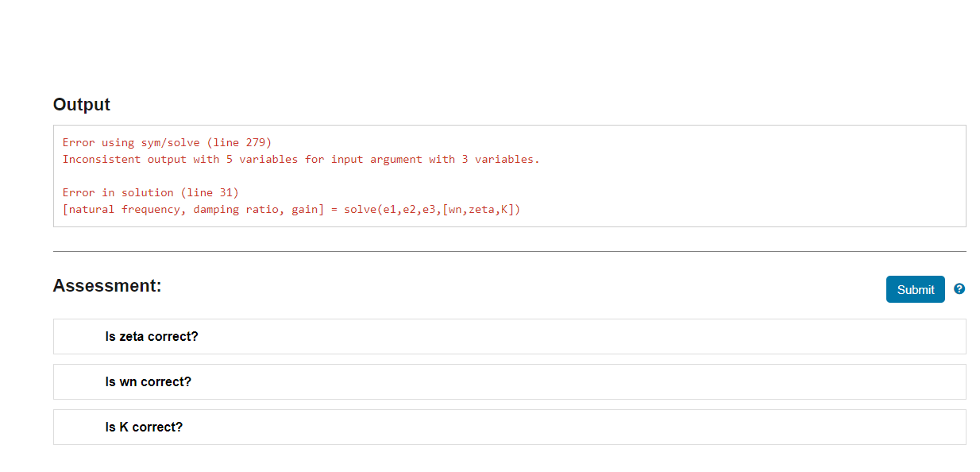The image size is (980, 472).
Task: Select the Output error text panel
Action: coord(509,176)
